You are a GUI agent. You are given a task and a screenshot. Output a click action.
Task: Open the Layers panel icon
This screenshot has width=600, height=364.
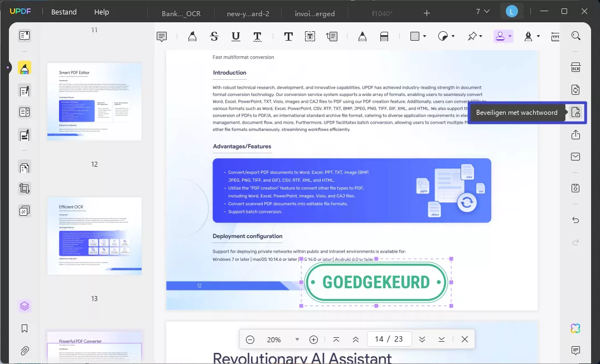tap(25, 306)
